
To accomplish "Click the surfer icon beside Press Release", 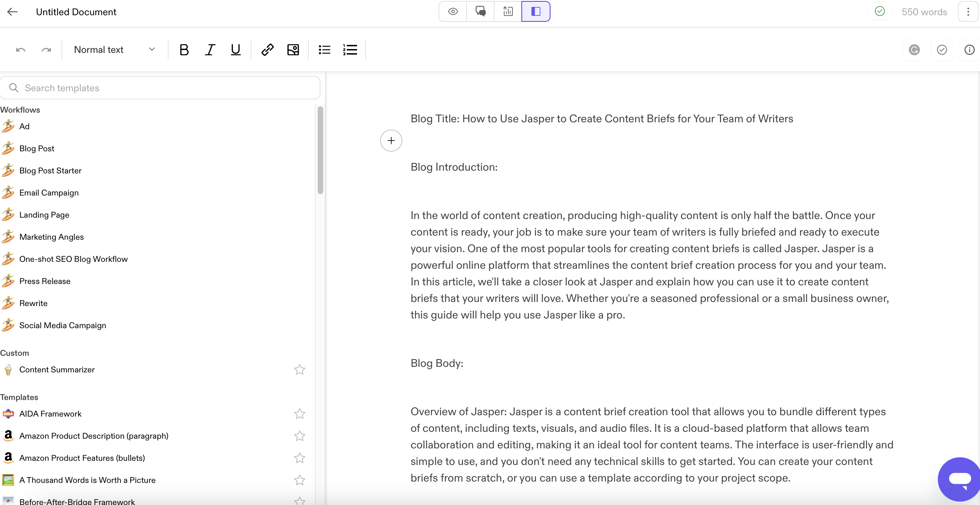I will point(8,281).
